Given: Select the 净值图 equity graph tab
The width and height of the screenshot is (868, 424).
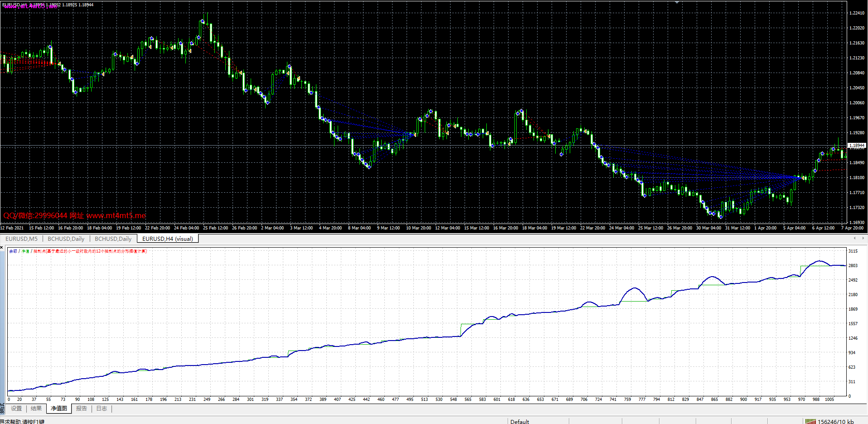Looking at the screenshot, I should click(59, 409).
